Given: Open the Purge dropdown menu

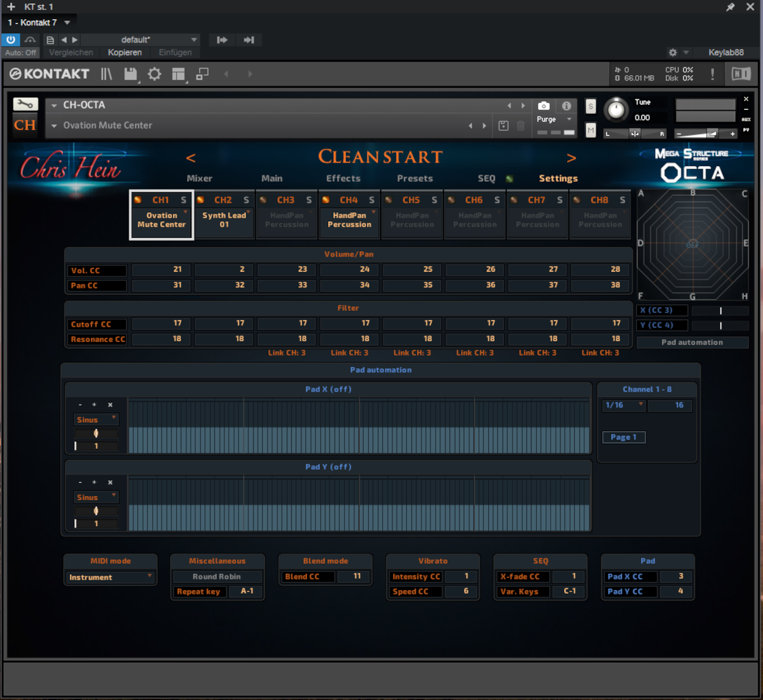Looking at the screenshot, I should click(x=569, y=120).
